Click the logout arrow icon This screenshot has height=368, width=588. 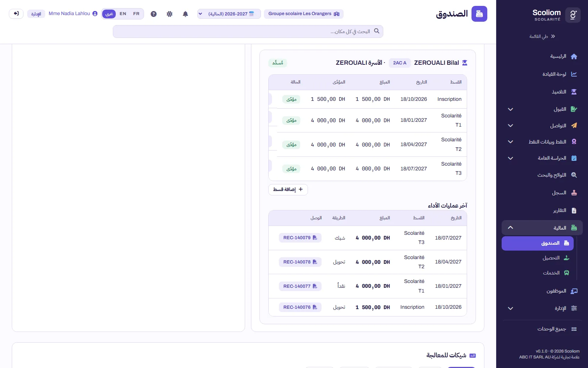pos(16,14)
